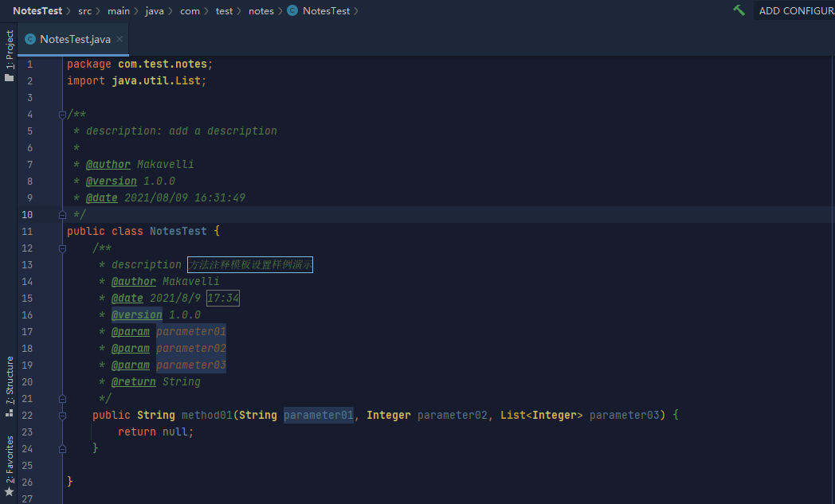Click the main breadcrumb
Image resolution: width=835 pixels, height=504 pixels.
coord(118,10)
